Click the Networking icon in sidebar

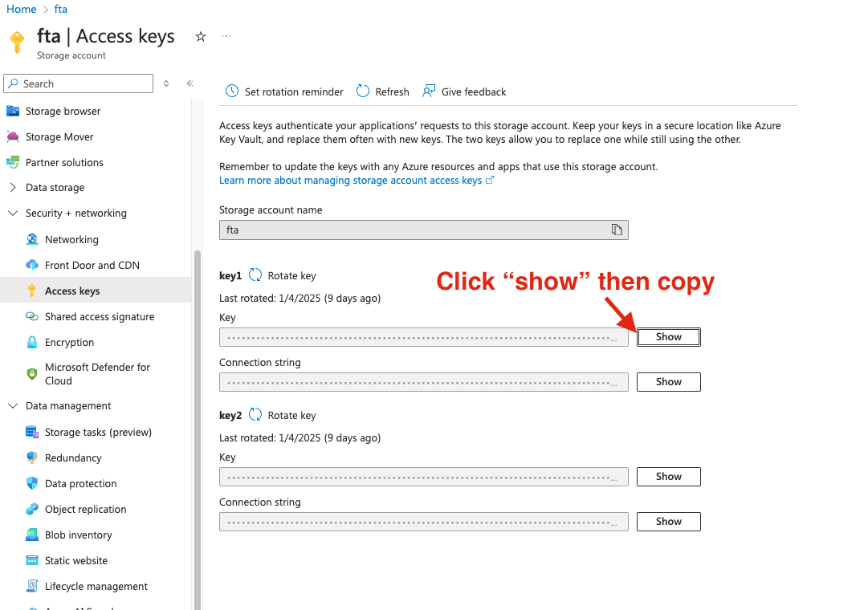point(32,239)
